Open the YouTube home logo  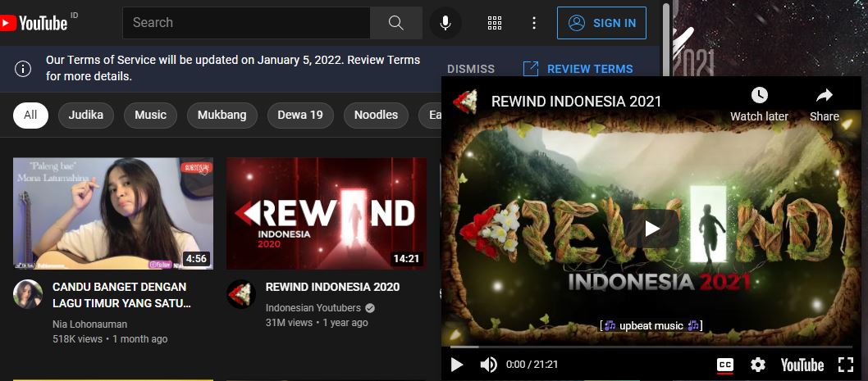tap(34, 23)
